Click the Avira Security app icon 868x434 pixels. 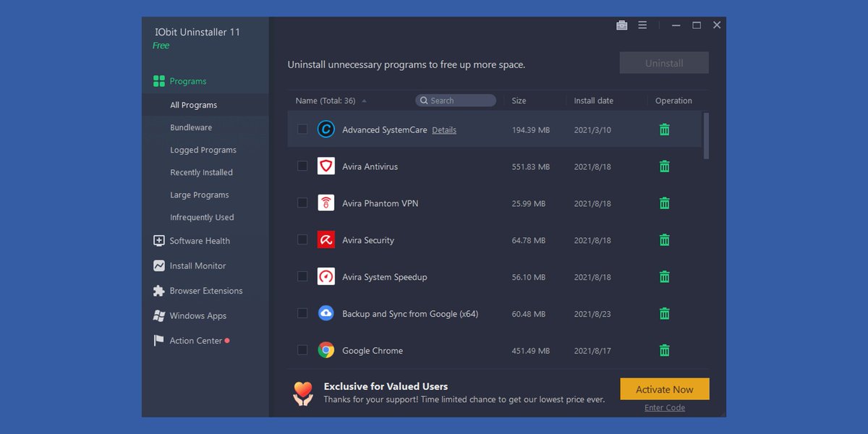point(326,240)
